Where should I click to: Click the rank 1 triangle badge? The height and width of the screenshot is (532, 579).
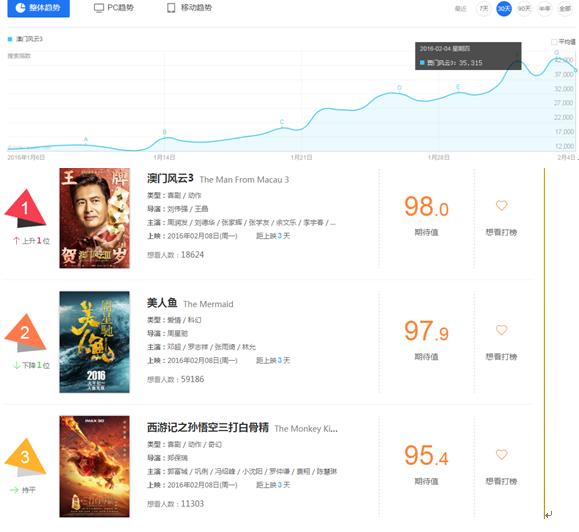click(25, 208)
